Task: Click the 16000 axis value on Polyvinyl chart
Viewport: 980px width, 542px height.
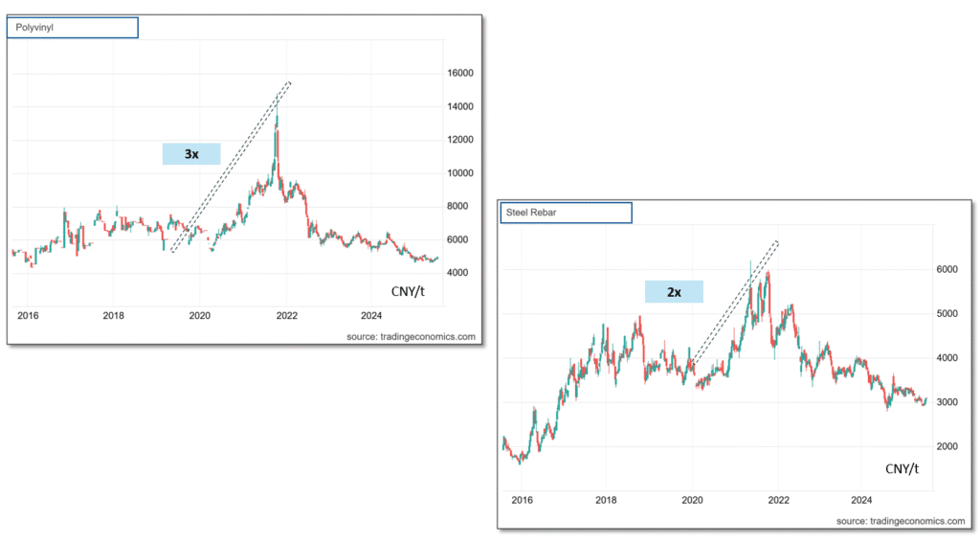Action: point(460,73)
